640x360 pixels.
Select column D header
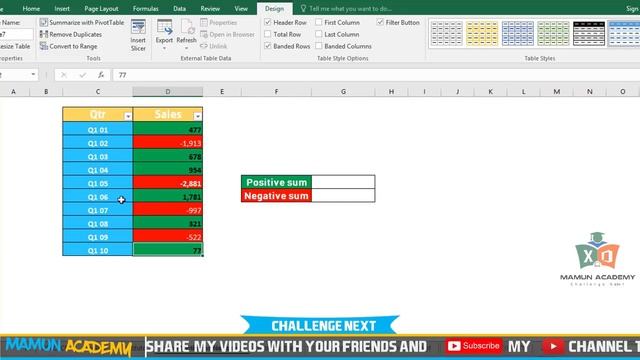tap(168, 92)
